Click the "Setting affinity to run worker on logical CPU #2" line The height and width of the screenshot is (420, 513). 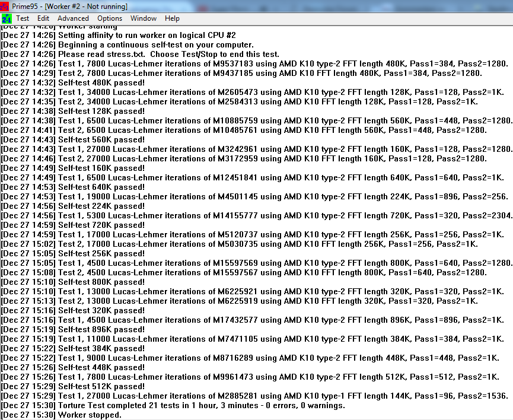(119, 36)
